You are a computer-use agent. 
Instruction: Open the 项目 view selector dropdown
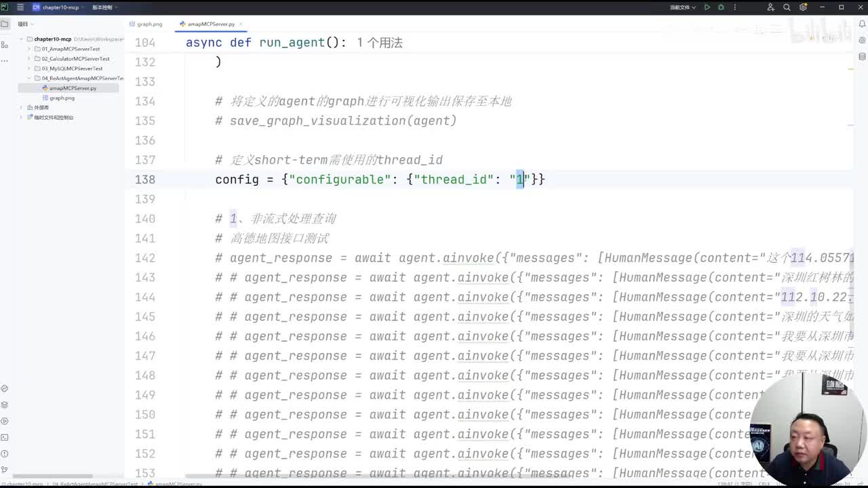click(26, 24)
